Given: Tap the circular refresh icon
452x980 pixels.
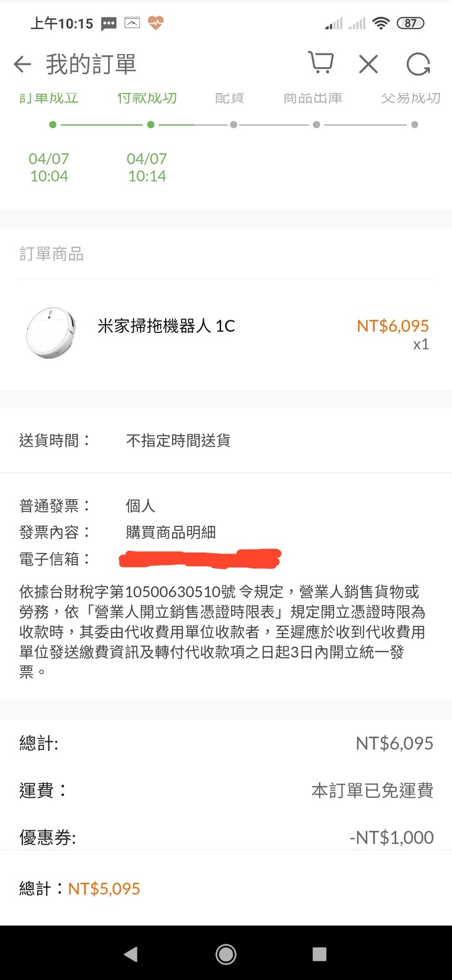Looking at the screenshot, I should click(x=418, y=64).
